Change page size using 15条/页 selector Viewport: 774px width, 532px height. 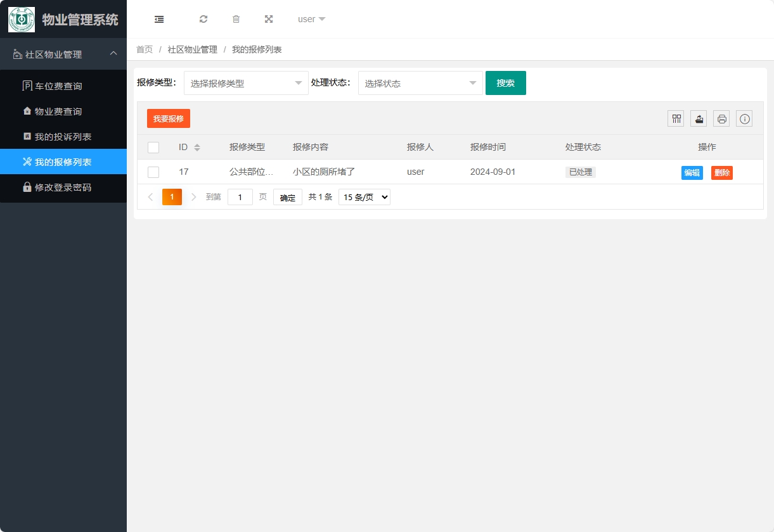point(364,196)
